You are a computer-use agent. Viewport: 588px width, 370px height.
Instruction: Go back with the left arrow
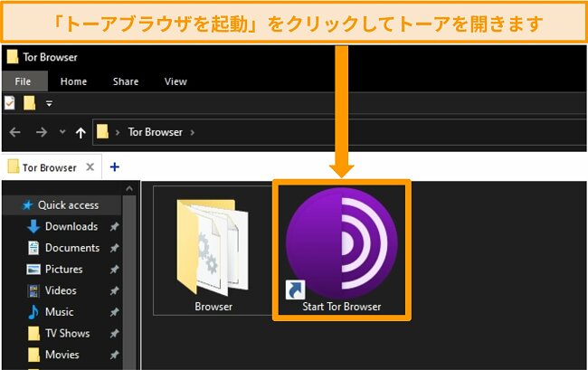pyautogui.click(x=15, y=132)
